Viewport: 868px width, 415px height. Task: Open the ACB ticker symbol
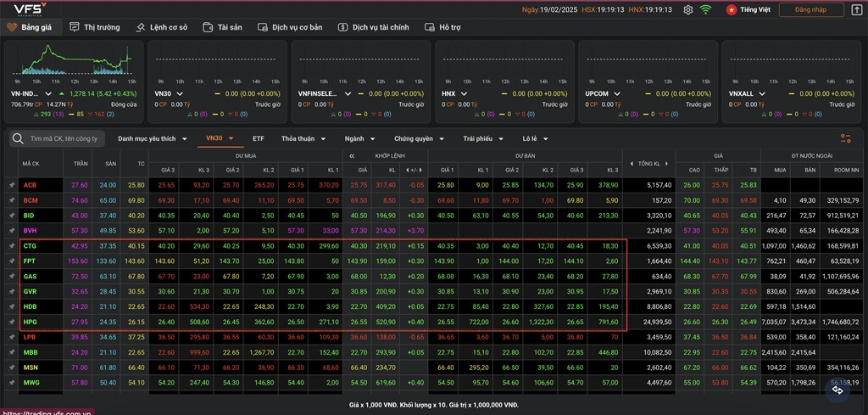click(x=30, y=185)
